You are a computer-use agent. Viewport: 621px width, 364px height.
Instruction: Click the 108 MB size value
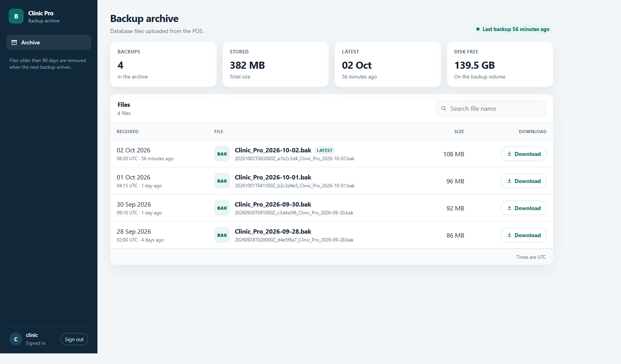click(x=454, y=154)
